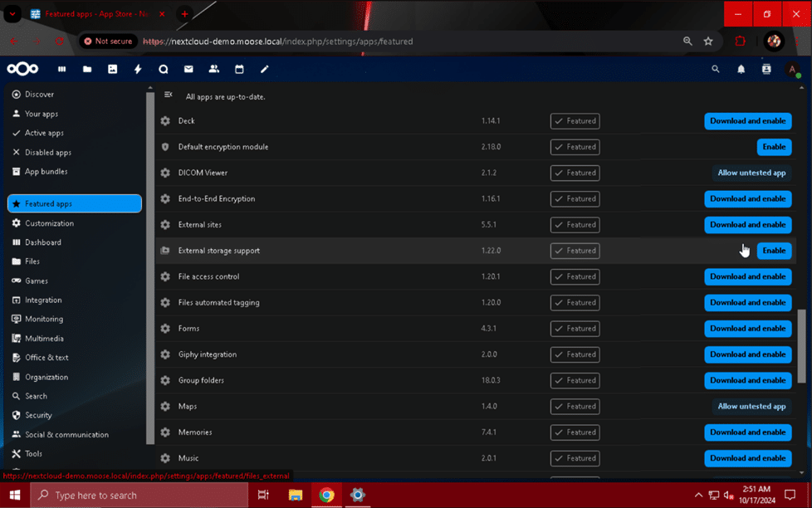Open the browser extensions puzzle icon

(741, 42)
